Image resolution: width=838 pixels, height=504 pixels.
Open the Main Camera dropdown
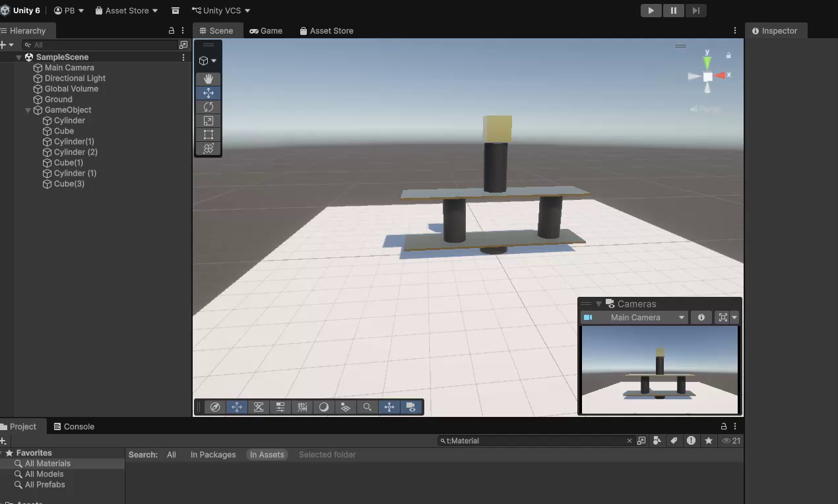(x=635, y=317)
